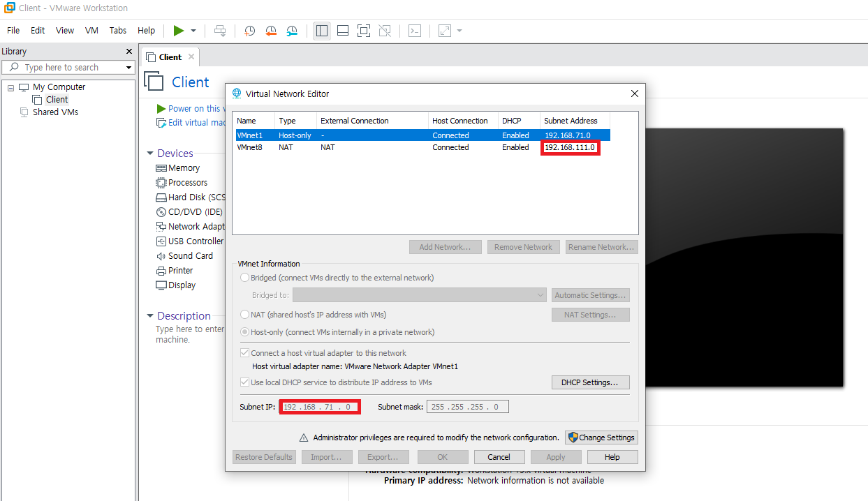
Task: Open the Edit menu
Action: coord(38,31)
